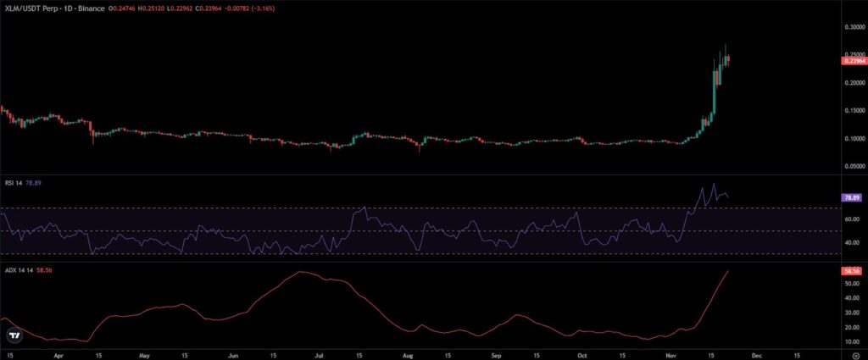868x360 pixels.
Task: Click the 10.00 ADX axis label
Action: [852, 341]
